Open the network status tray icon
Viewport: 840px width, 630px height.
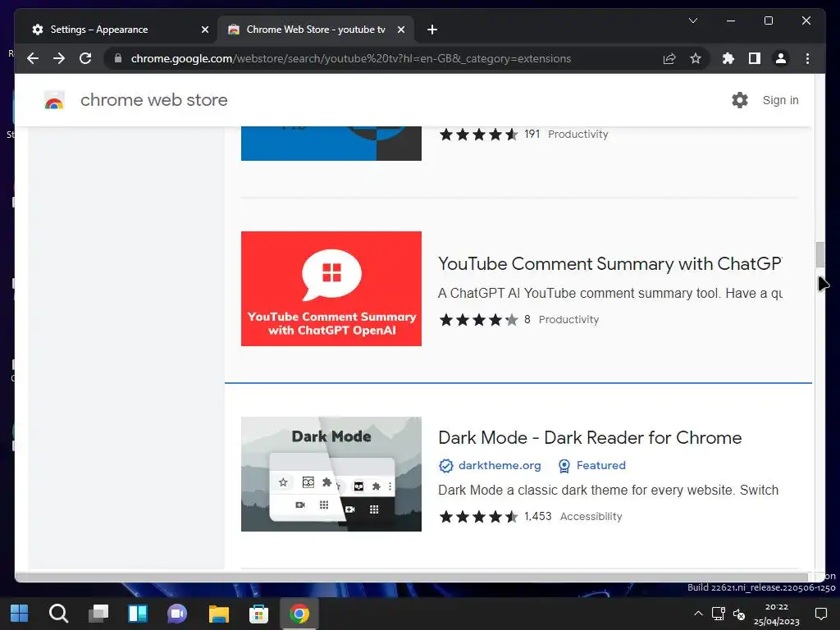(718, 614)
